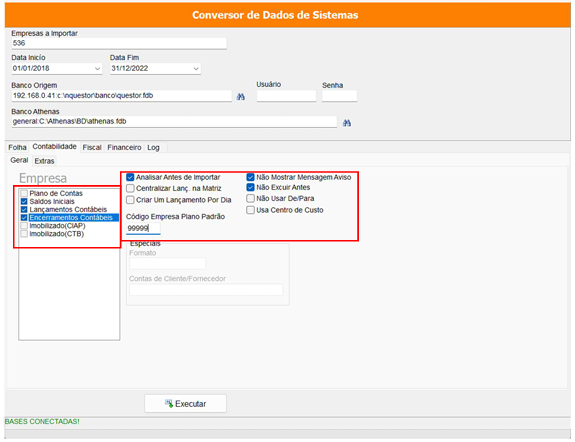Open the Financeiro tab
Screen dimensions: 575x442
(124, 147)
